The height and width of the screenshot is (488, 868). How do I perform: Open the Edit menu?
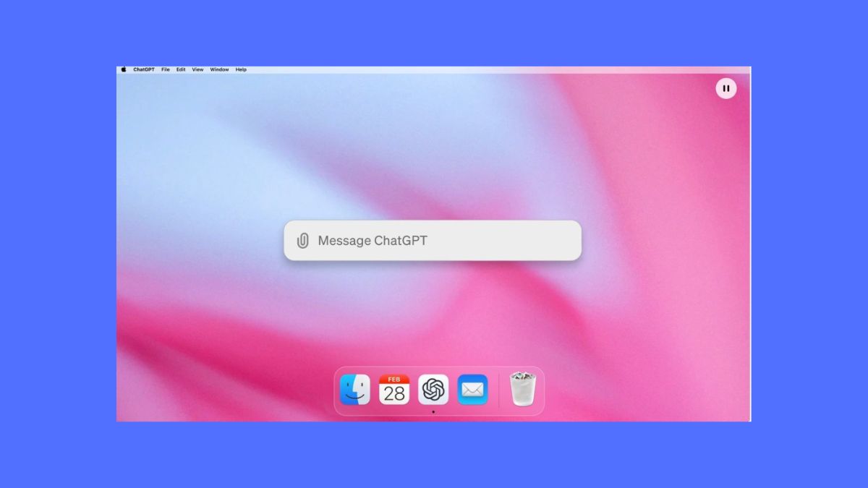tap(181, 70)
